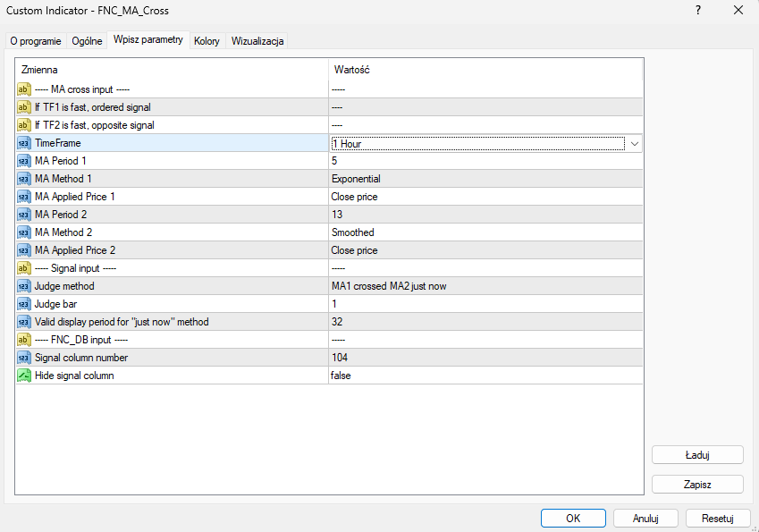Click the help question mark in title bar
Viewport: 759px width, 532px height.
pyautogui.click(x=697, y=10)
